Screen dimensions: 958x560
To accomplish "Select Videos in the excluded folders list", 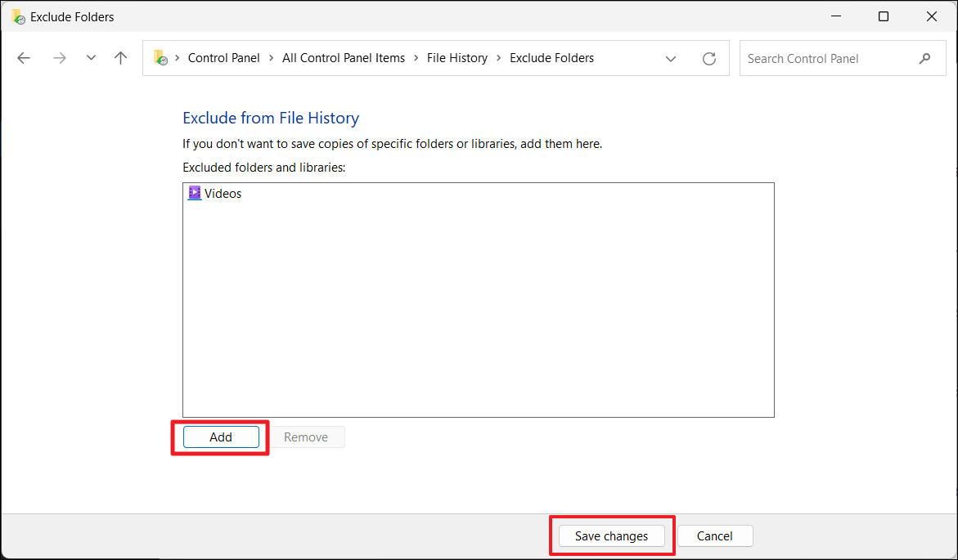I will pyautogui.click(x=223, y=194).
